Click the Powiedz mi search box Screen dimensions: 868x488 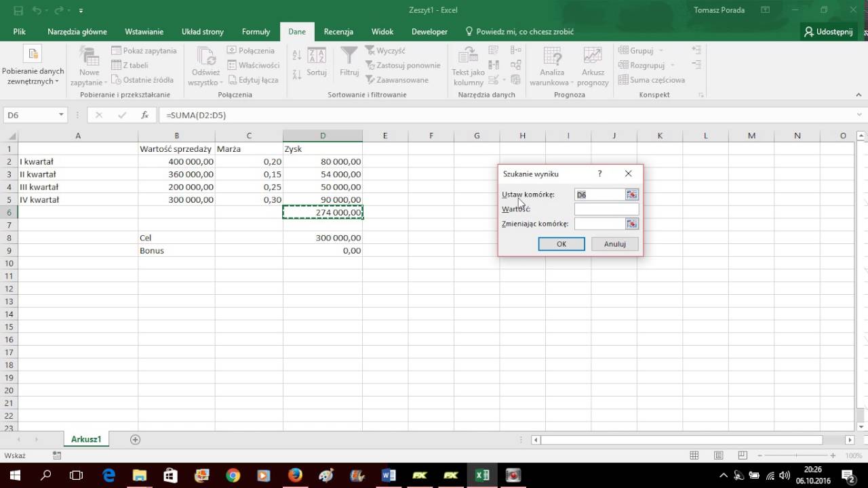519,32
